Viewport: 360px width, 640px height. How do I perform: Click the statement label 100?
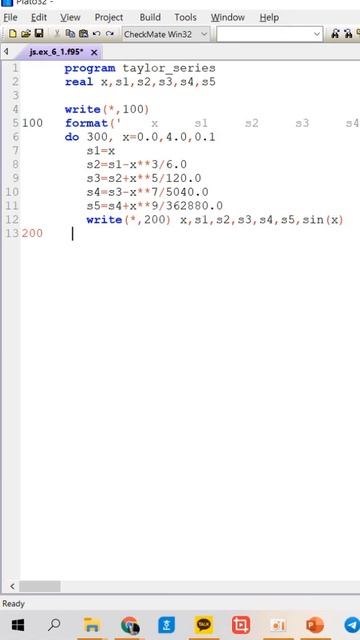coord(32,123)
